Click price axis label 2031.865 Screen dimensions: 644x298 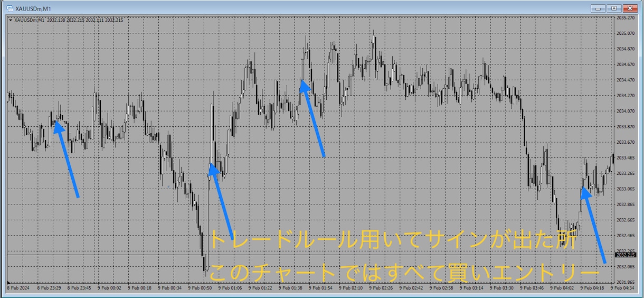click(626, 282)
